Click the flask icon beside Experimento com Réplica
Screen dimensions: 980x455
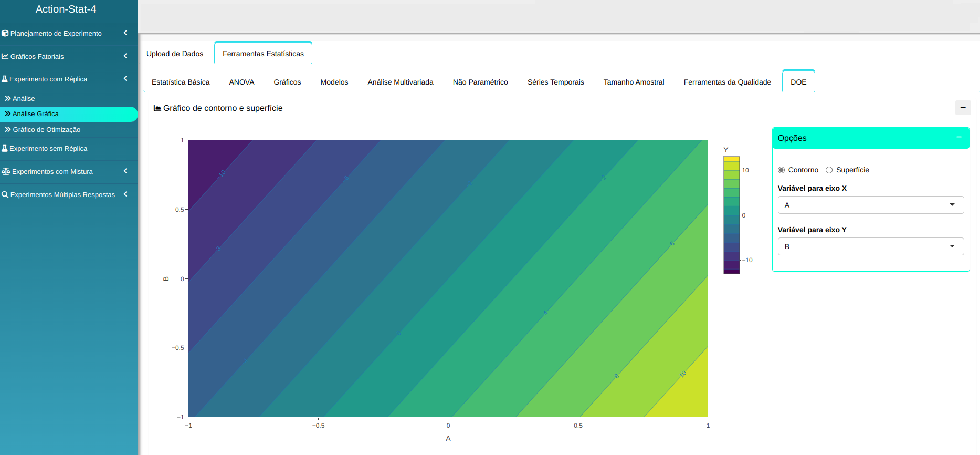point(5,79)
